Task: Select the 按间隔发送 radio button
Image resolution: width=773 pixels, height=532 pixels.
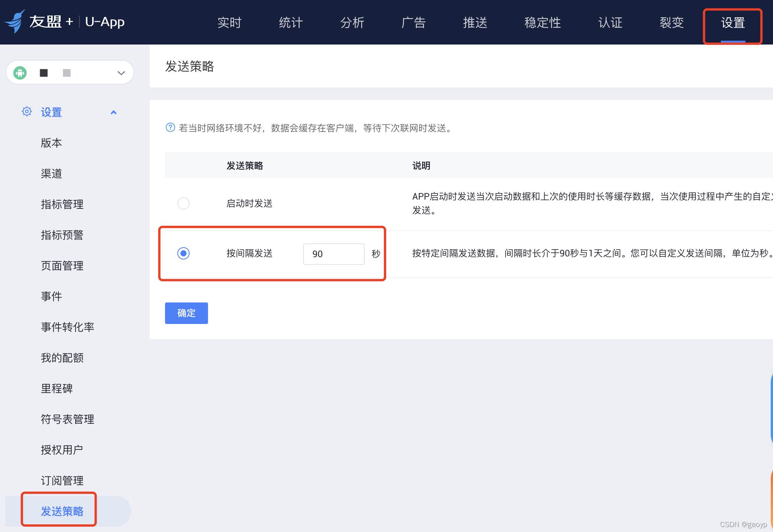Action: [183, 253]
